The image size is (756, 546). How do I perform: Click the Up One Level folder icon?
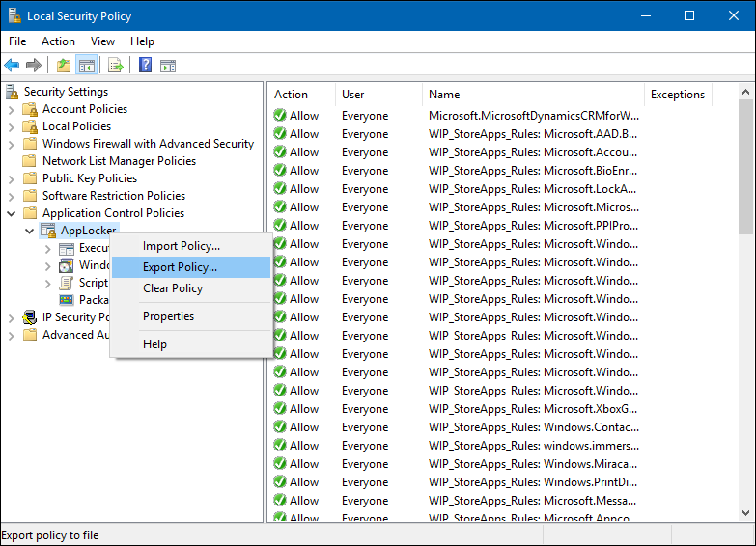(64, 66)
